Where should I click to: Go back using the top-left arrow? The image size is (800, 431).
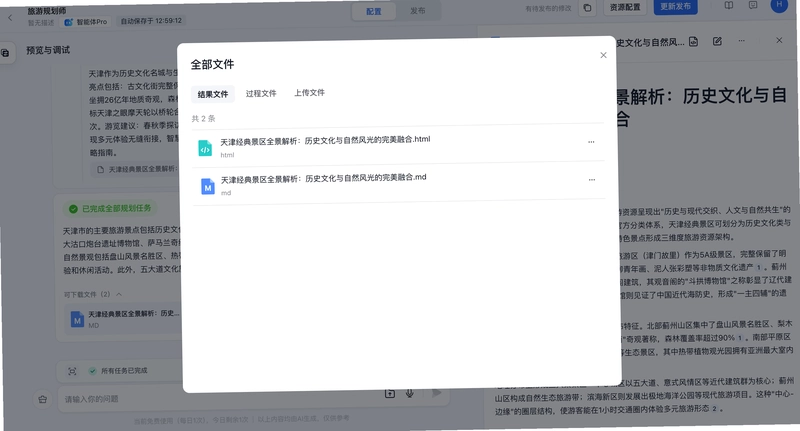pos(10,18)
